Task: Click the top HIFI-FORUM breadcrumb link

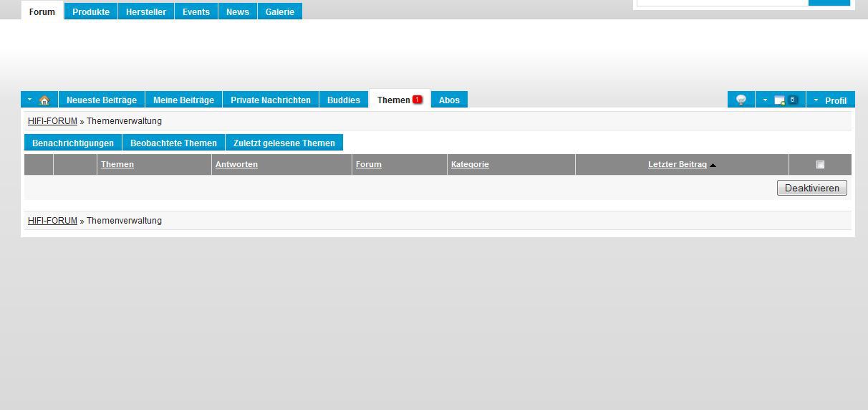Action: pos(52,121)
